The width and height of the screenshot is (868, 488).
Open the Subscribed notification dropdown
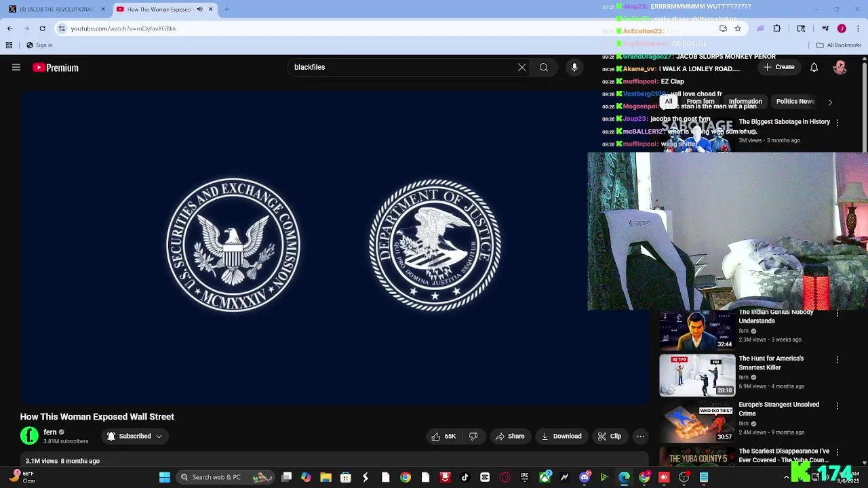135,436
